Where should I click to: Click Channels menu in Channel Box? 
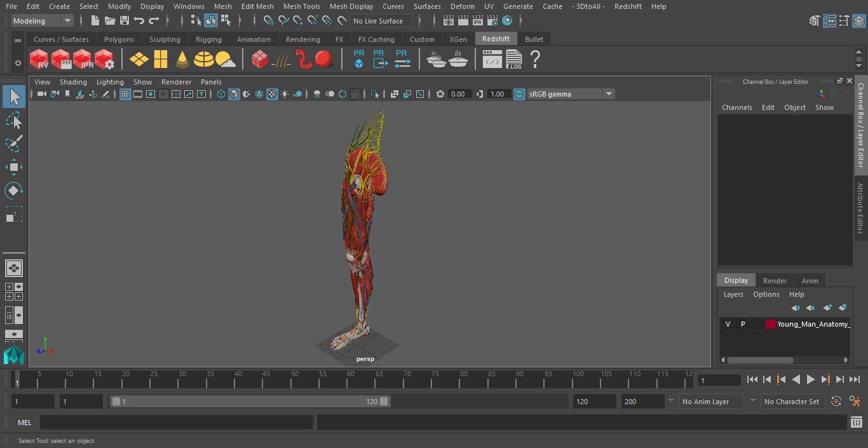click(736, 107)
